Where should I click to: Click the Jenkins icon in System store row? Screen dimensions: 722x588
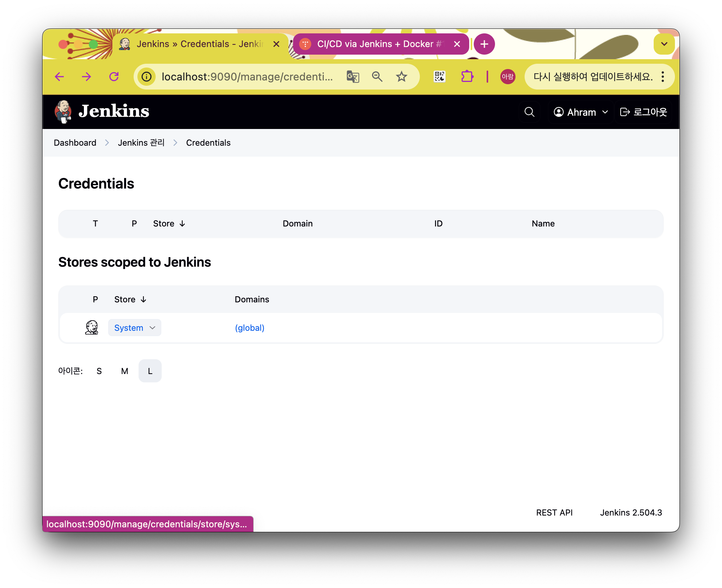point(91,327)
